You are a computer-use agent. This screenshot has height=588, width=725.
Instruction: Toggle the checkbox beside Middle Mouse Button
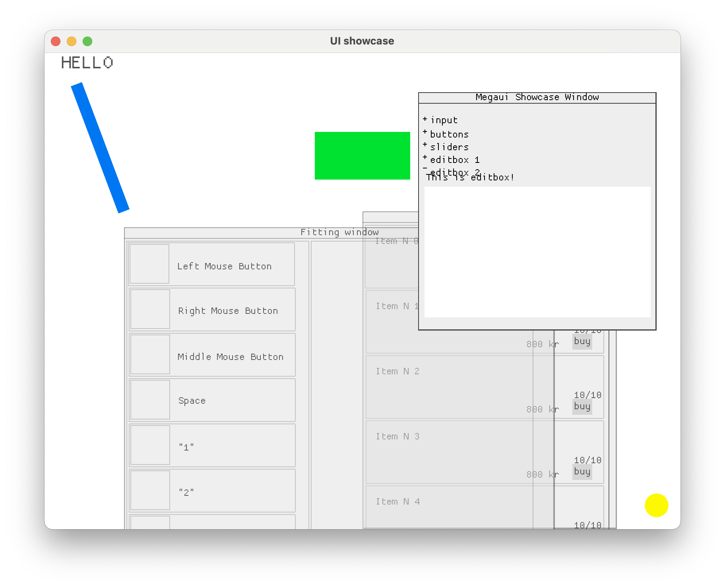click(149, 354)
